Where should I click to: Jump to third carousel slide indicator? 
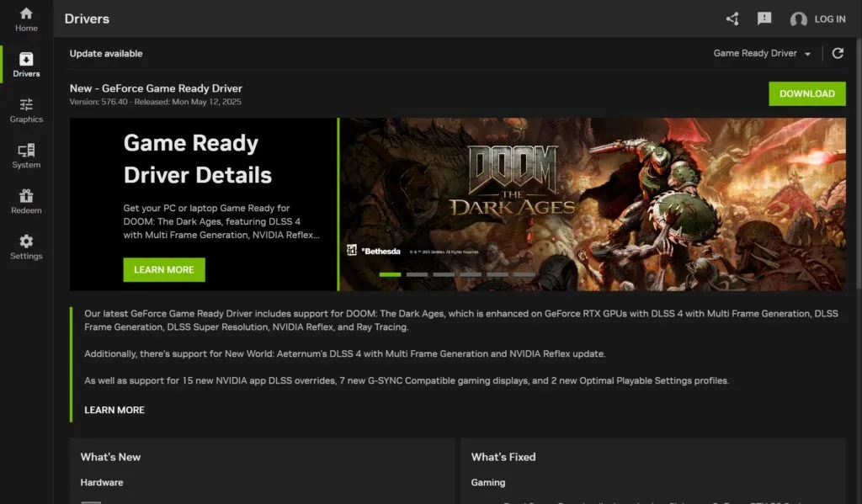coord(444,274)
